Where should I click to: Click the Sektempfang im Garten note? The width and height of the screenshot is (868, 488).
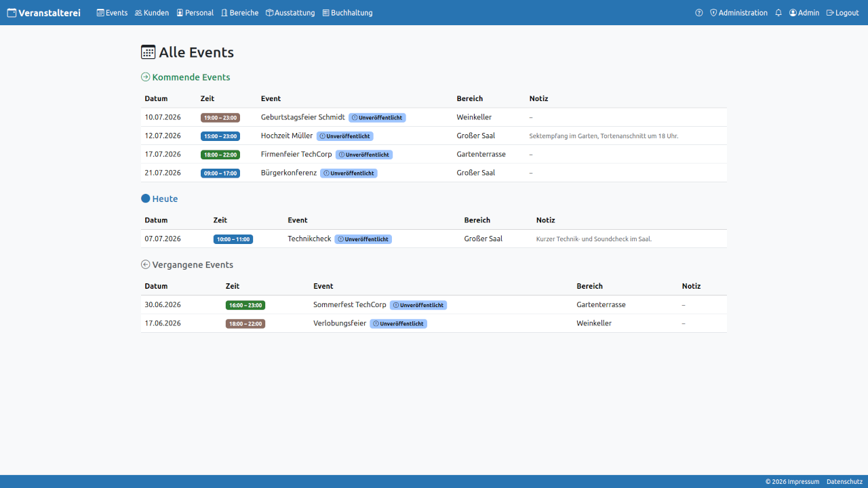(604, 136)
